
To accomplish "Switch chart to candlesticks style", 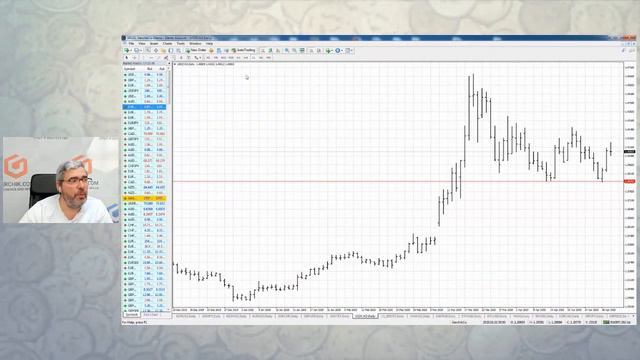I will tap(270, 50).
